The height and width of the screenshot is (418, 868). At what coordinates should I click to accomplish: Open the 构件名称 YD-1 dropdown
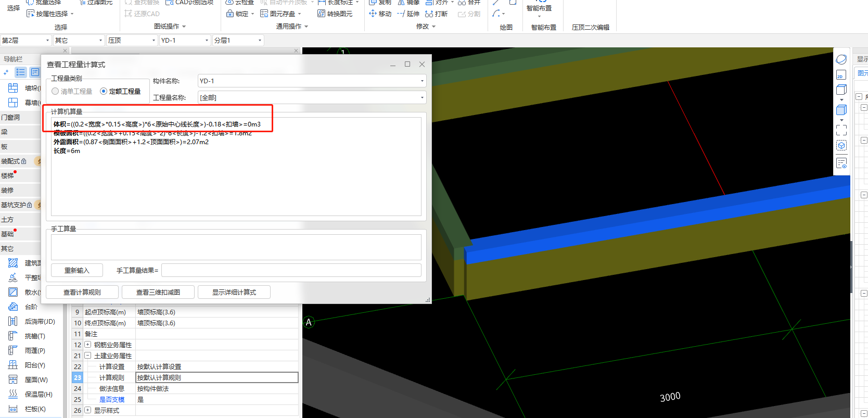(312, 81)
